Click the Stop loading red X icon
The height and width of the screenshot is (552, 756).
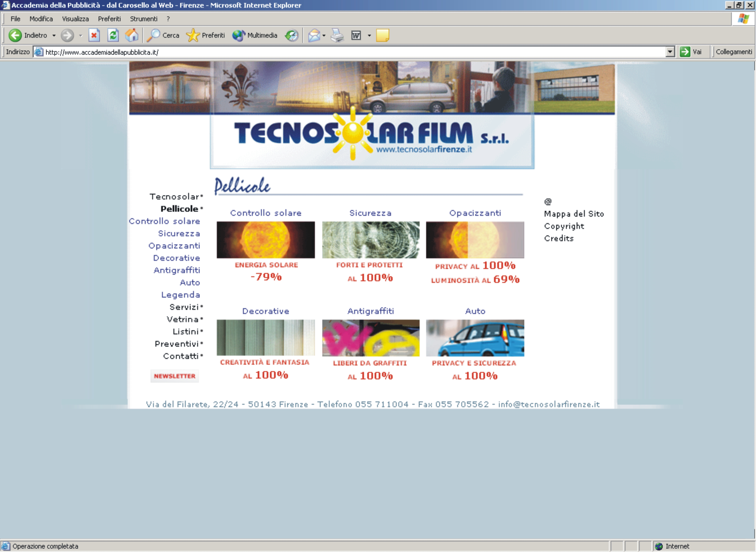(x=94, y=36)
